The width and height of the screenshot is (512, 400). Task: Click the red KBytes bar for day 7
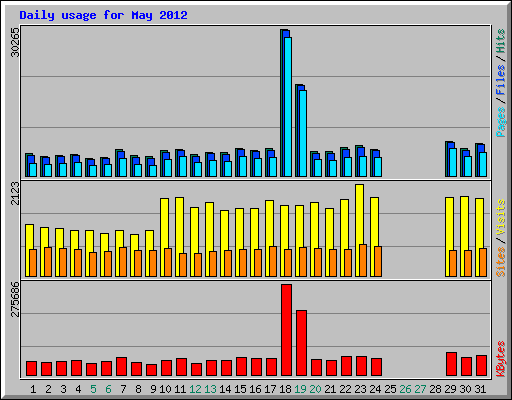click(x=121, y=367)
